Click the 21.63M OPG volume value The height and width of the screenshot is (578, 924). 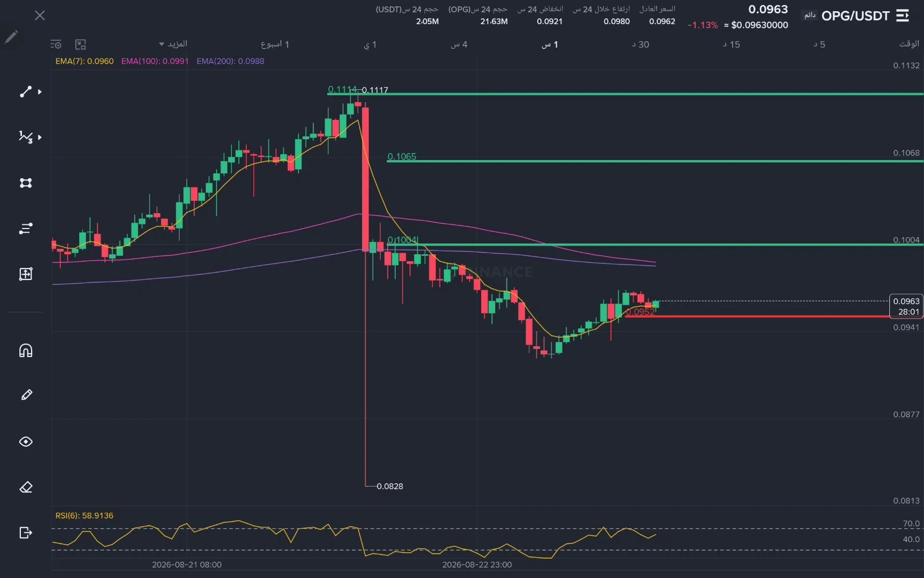tap(494, 21)
